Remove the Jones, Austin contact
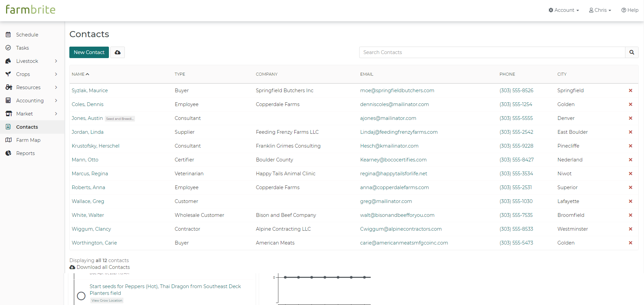 [x=630, y=118]
